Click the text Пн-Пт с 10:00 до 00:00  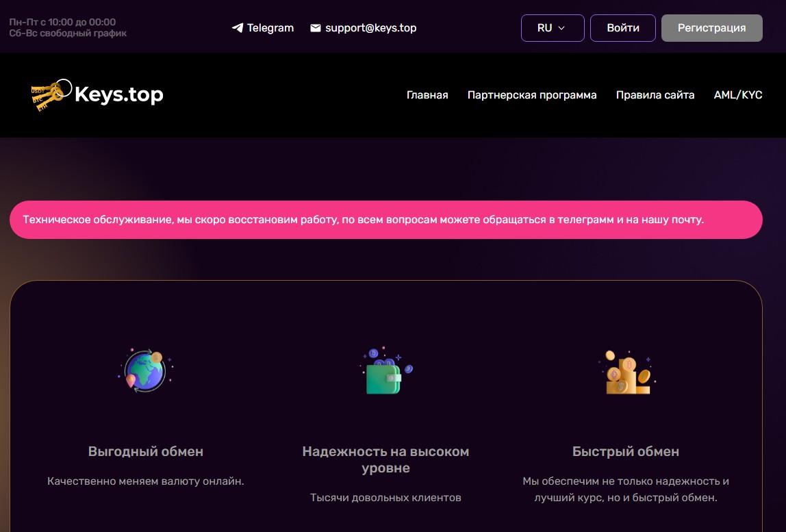63,22
